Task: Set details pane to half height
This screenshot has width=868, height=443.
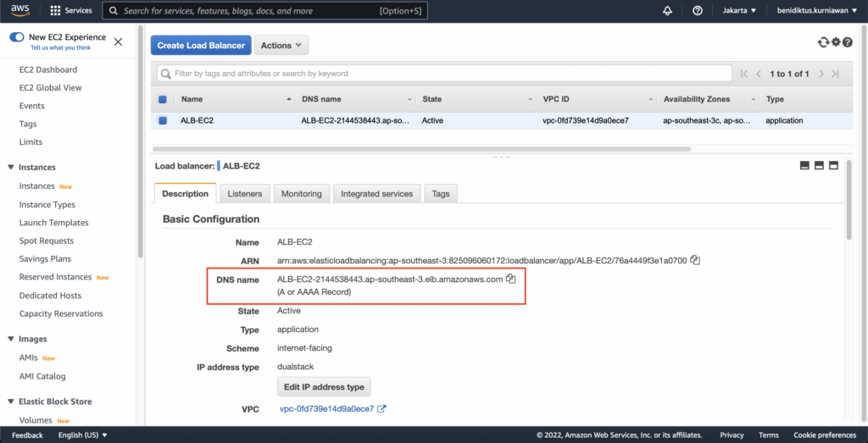Action: click(820, 165)
